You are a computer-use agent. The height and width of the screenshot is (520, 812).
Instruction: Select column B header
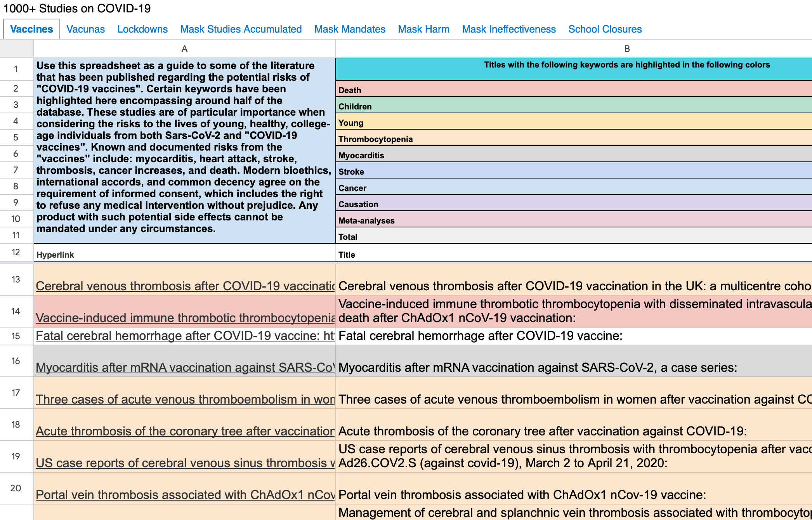pos(626,49)
